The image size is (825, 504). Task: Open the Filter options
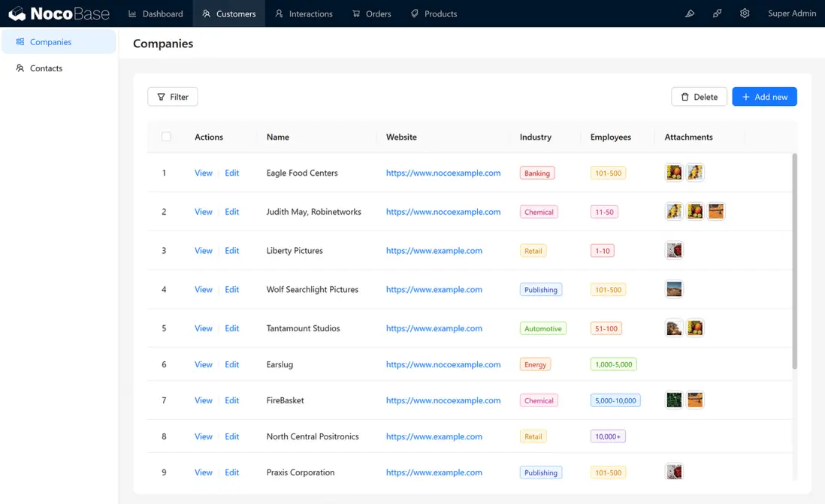(x=173, y=97)
